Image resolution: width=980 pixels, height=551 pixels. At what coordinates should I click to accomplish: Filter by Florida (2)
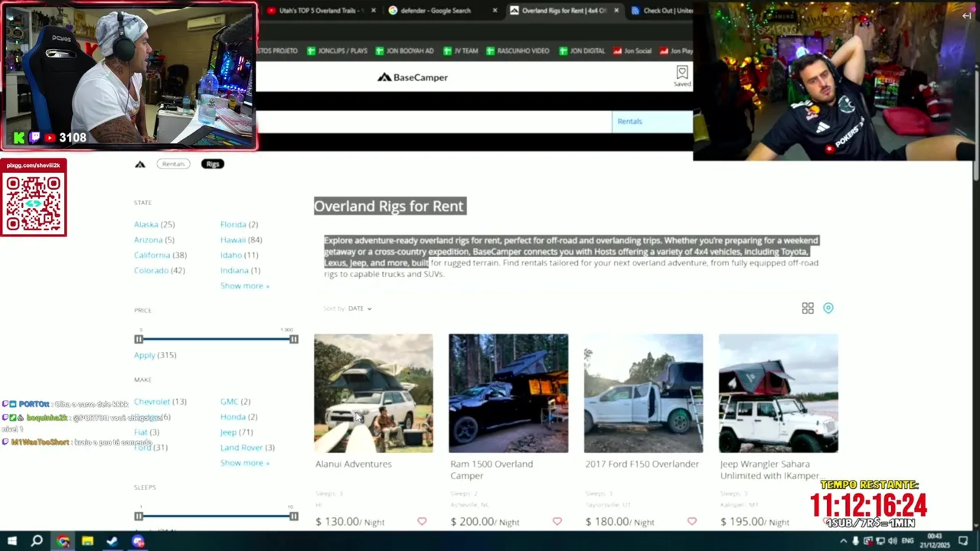click(x=239, y=224)
